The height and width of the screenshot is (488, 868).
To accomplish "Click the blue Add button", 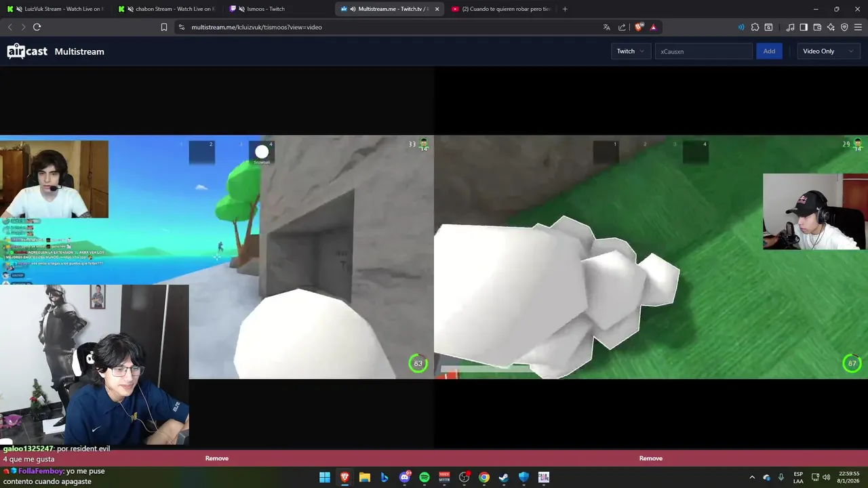I will 769,52.
